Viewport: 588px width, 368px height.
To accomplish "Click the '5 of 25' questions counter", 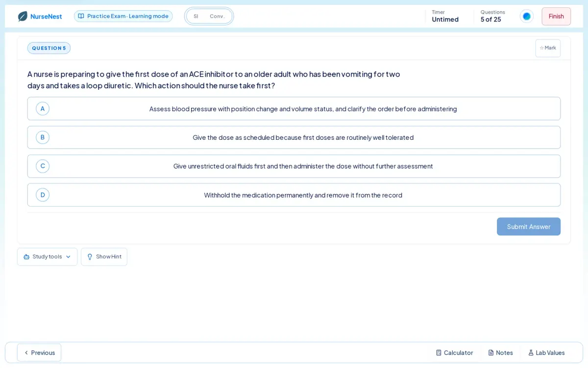I will pyautogui.click(x=491, y=20).
